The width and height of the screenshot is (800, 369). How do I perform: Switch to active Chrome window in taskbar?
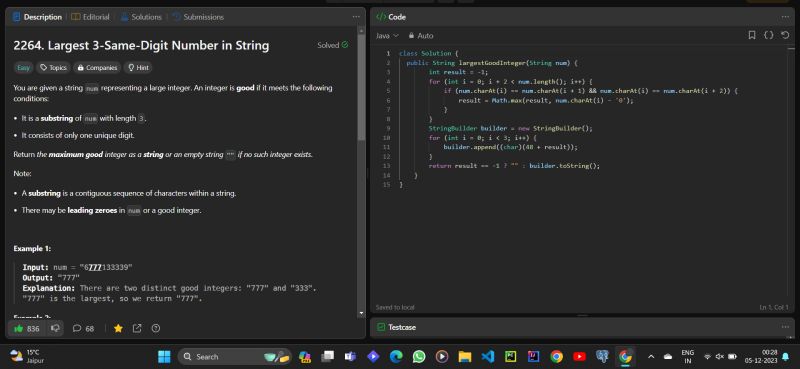coord(626,356)
